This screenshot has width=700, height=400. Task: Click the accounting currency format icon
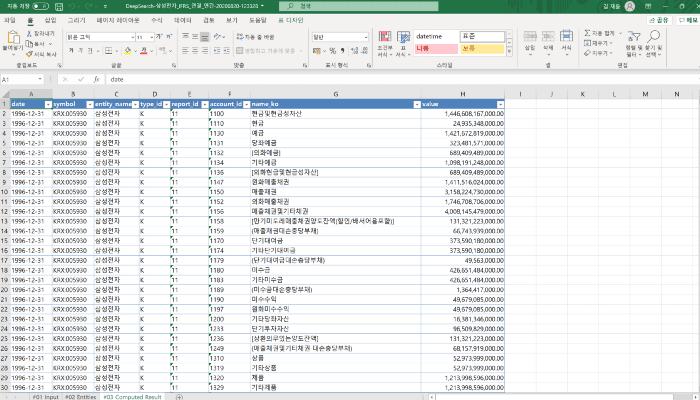coord(317,51)
